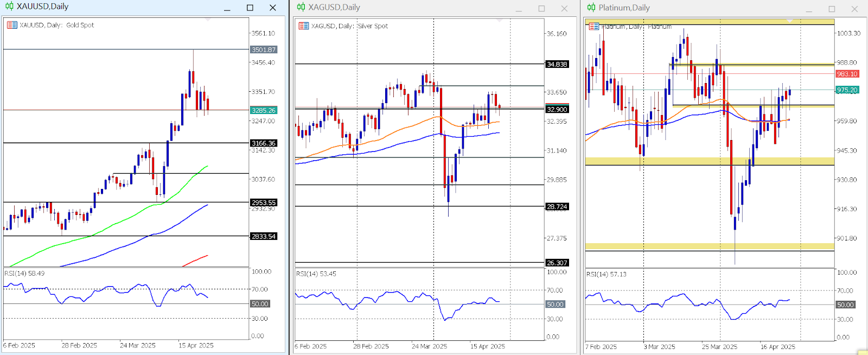Click the 901.80 price axis value
Viewport: 868px width, 355px height.
pos(847,238)
